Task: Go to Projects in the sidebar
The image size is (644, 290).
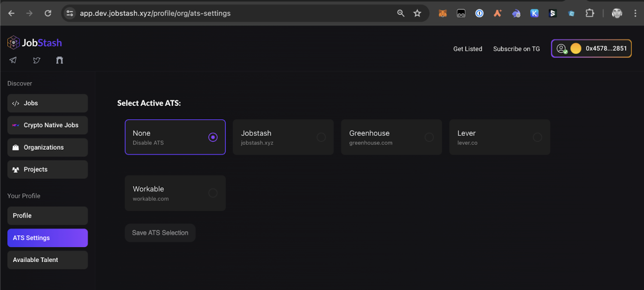Action: [48, 169]
